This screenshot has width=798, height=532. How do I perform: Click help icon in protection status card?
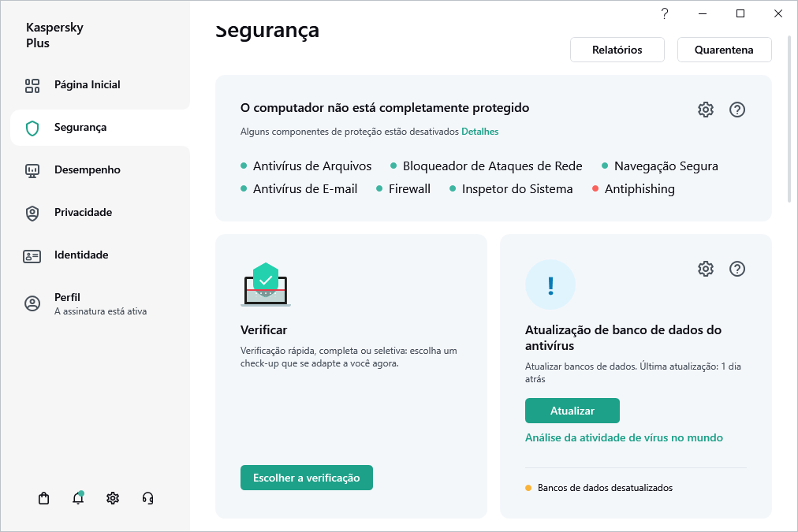(737, 110)
